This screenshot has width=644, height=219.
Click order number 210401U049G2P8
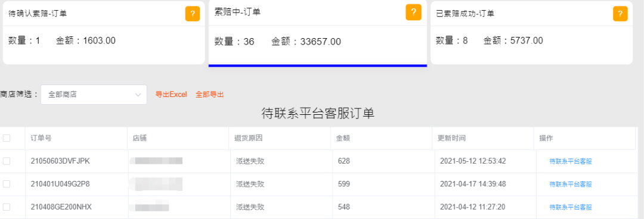point(60,184)
